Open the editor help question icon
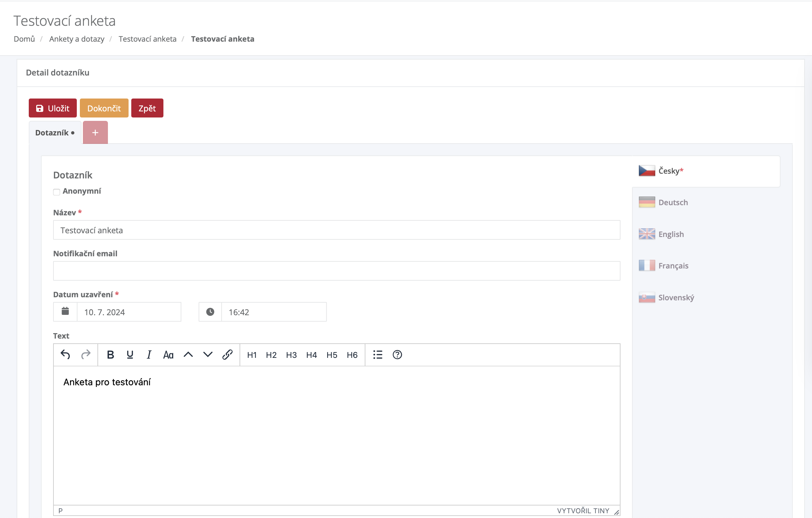 (x=397, y=354)
